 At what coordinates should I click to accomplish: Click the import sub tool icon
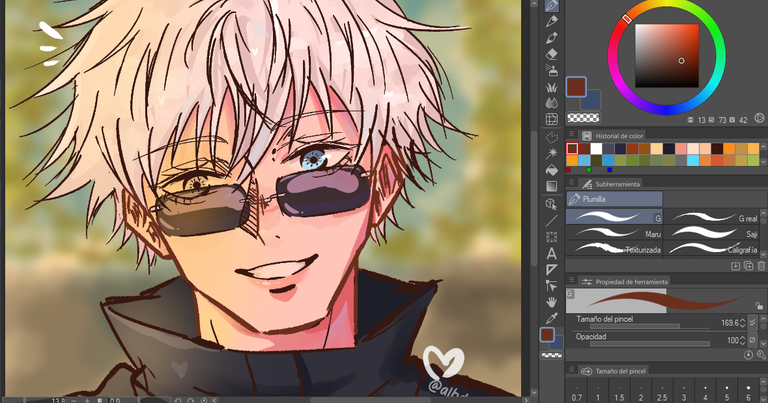click(x=735, y=266)
